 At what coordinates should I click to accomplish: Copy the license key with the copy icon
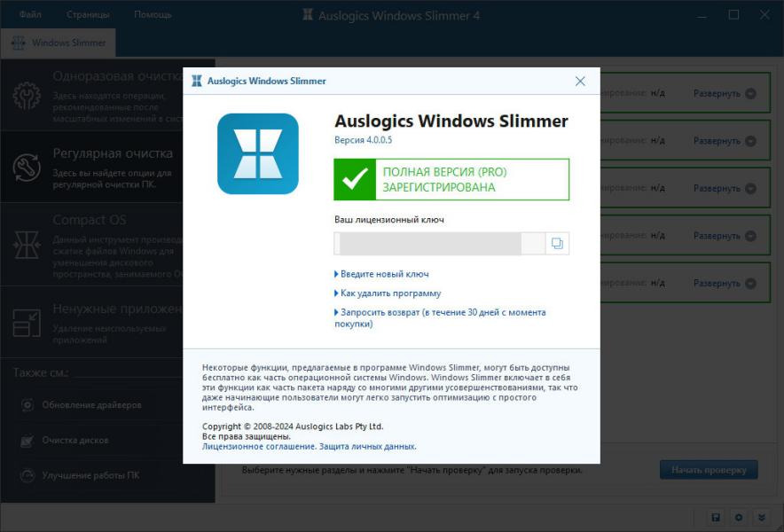click(557, 244)
